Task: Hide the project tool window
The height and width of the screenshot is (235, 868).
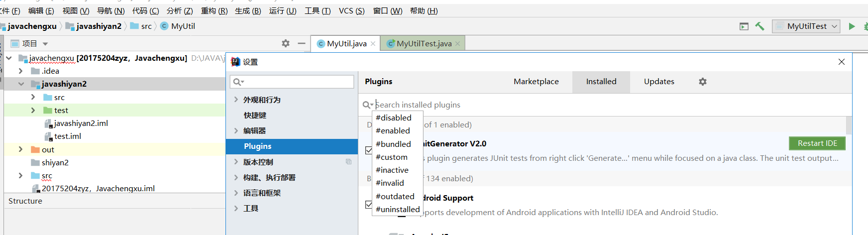Action: (302, 43)
